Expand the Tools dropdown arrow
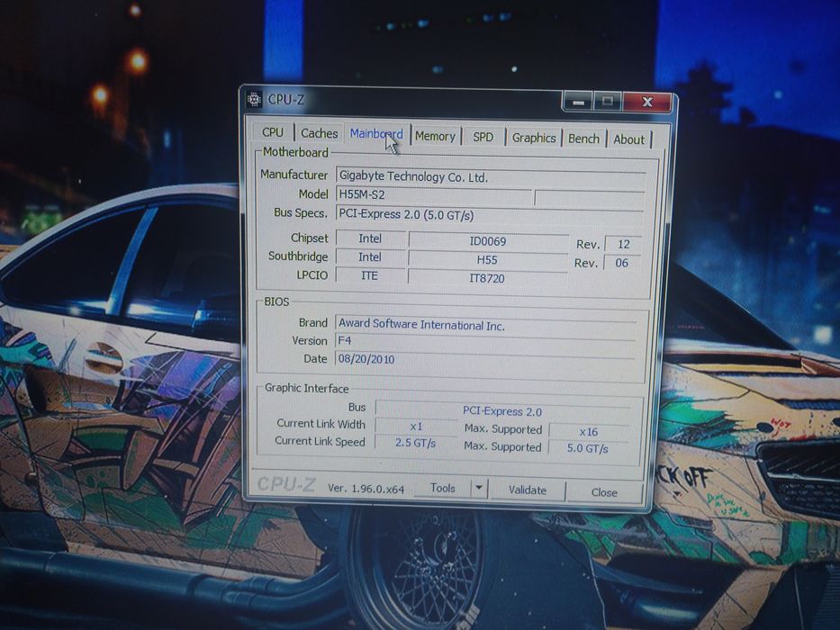This screenshot has width=840, height=630. tap(479, 488)
